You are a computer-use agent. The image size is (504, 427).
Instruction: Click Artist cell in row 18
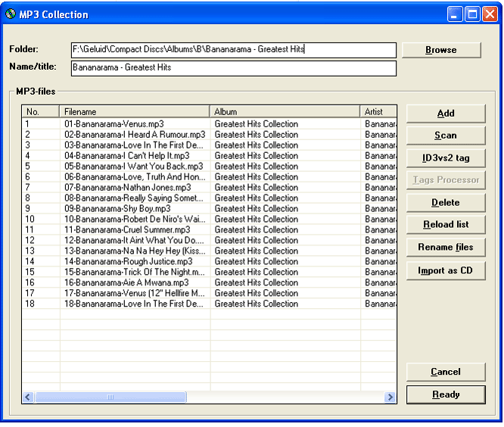click(x=380, y=304)
